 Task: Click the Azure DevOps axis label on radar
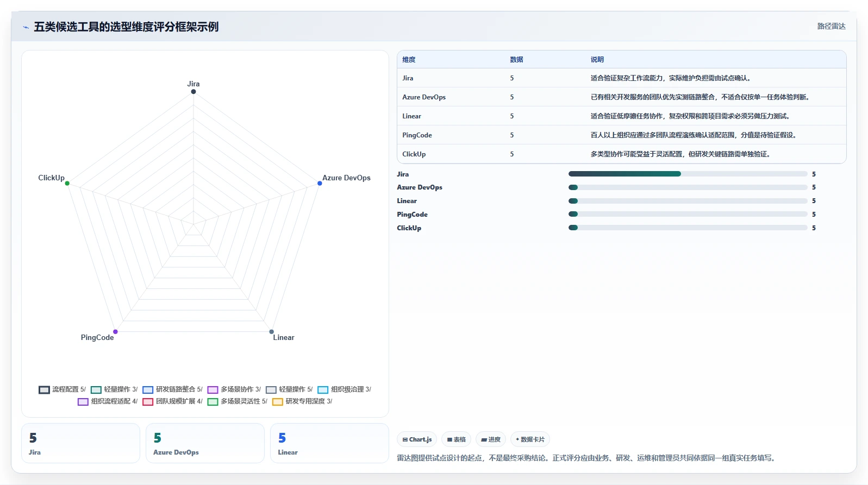346,178
